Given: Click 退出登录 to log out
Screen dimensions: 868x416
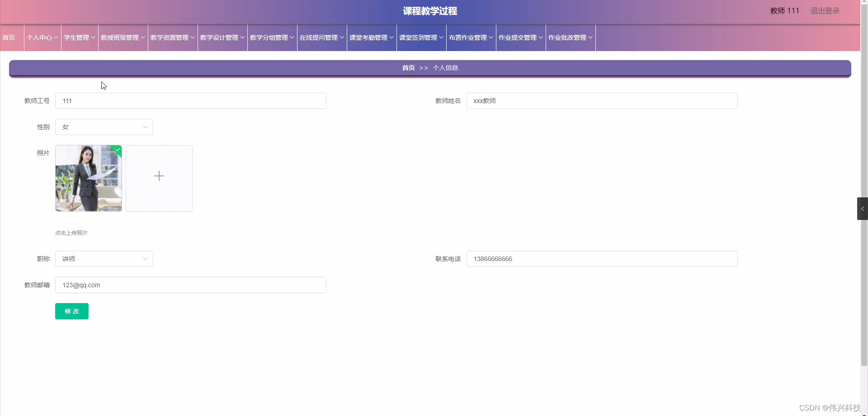Looking at the screenshot, I should pyautogui.click(x=824, y=10).
